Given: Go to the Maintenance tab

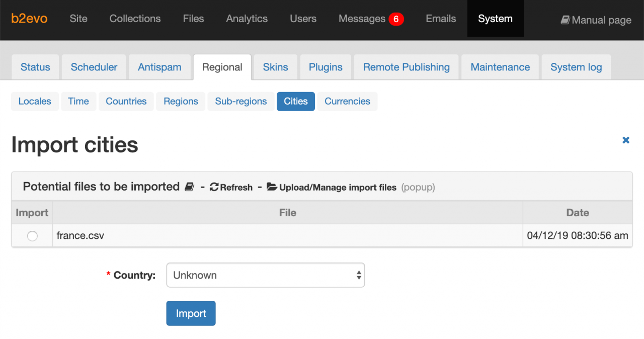Looking at the screenshot, I should coord(501,67).
